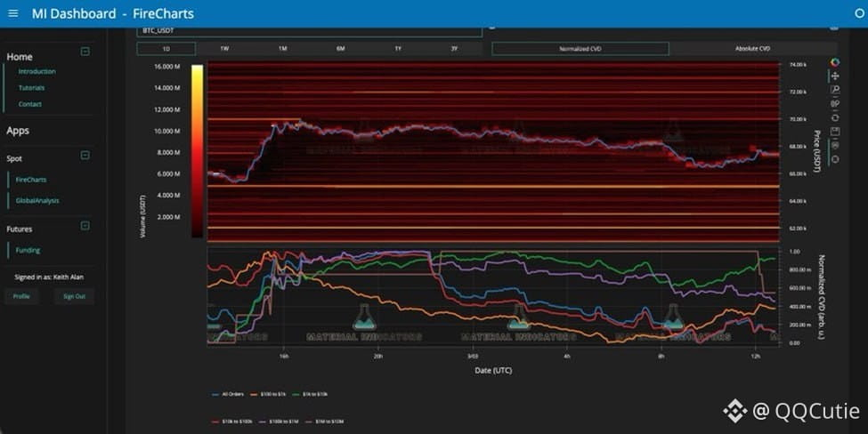Toggle the All Orders legend entry
Screen dimensions: 868x434
pyautogui.click(x=228, y=394)
